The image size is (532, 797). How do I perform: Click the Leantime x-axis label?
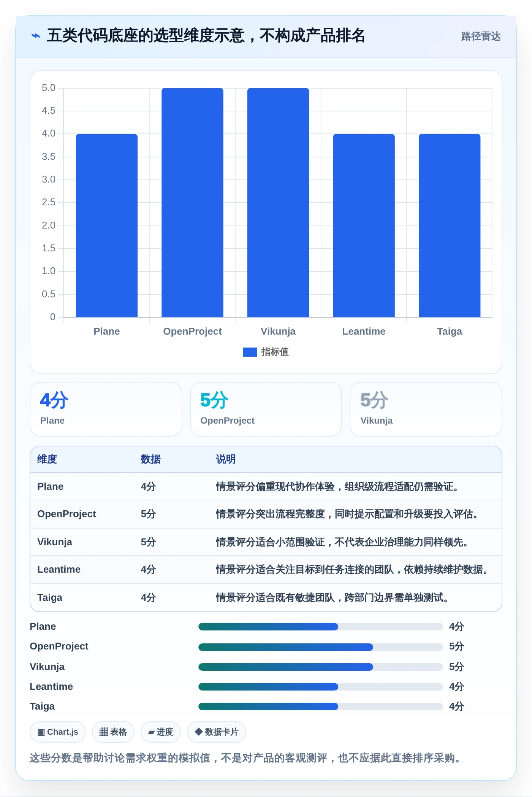point(364,332)
